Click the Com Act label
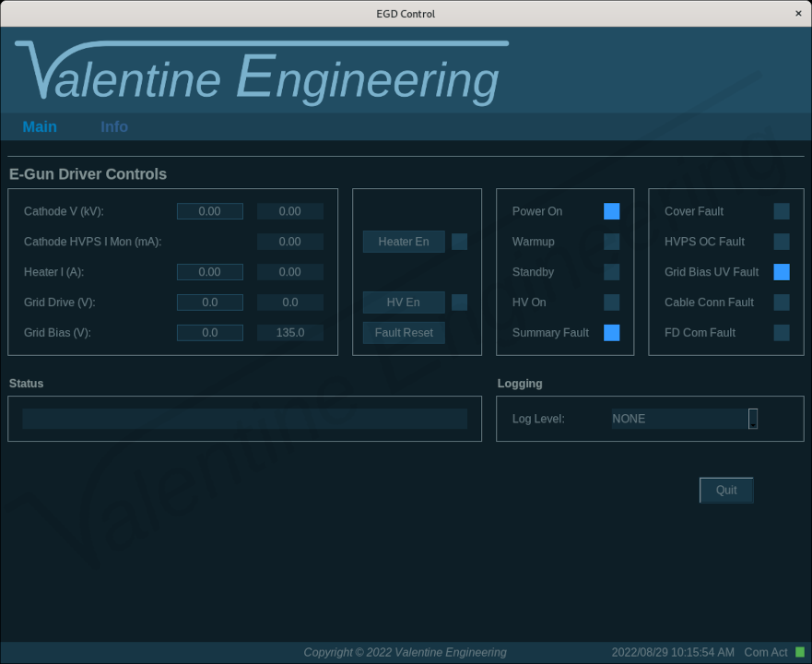 pos(765,652)
